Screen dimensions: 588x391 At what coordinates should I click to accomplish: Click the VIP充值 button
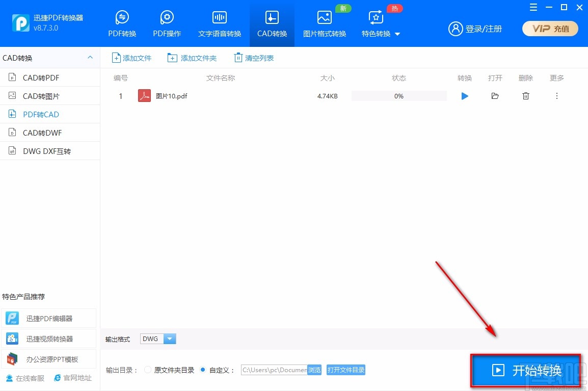[550, 29]
